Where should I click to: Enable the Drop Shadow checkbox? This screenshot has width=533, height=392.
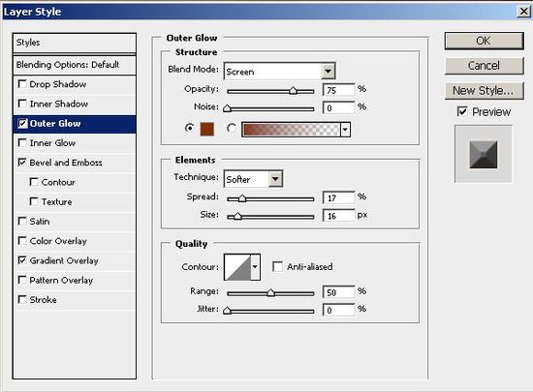(22, 84)
